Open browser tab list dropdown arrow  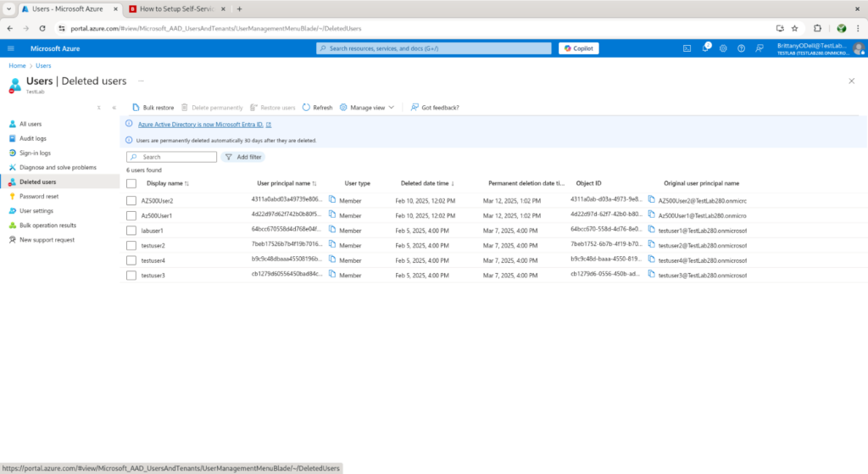pyautogui.click(x=8, y=8)
